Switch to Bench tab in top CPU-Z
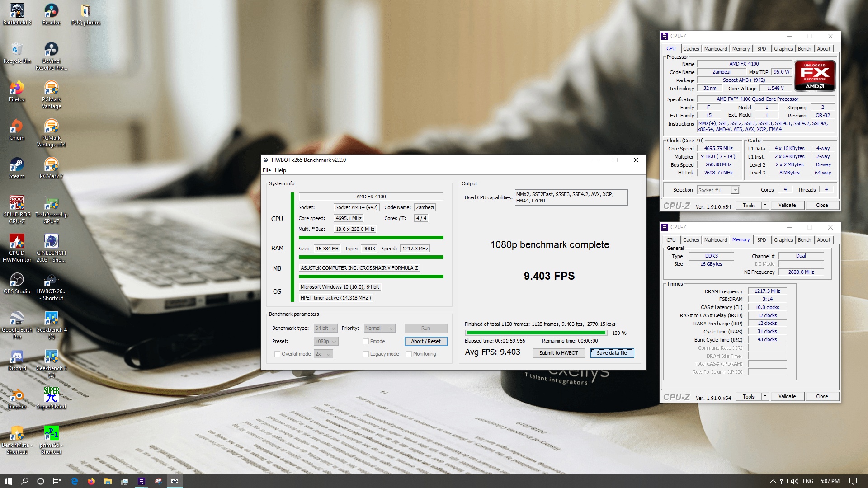868x488 pixels. coord(804,49)
